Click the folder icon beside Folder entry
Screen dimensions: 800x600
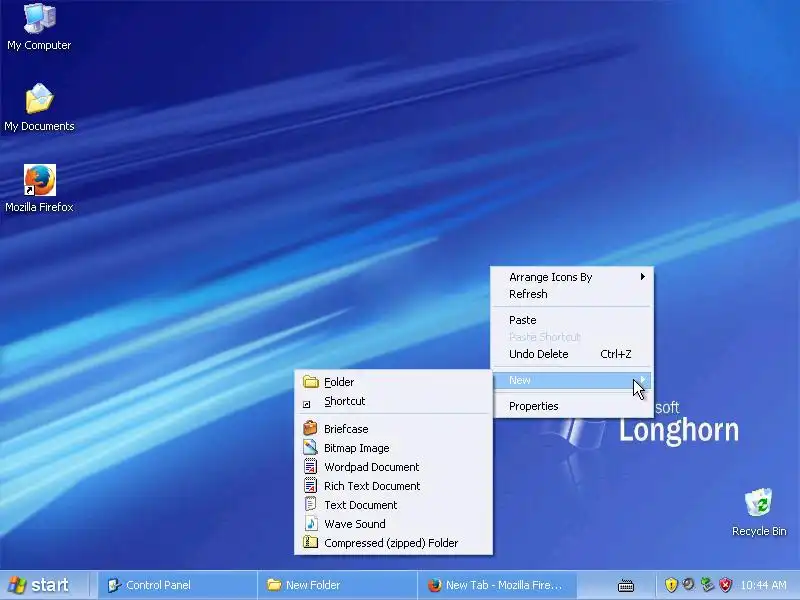point(311,382)
